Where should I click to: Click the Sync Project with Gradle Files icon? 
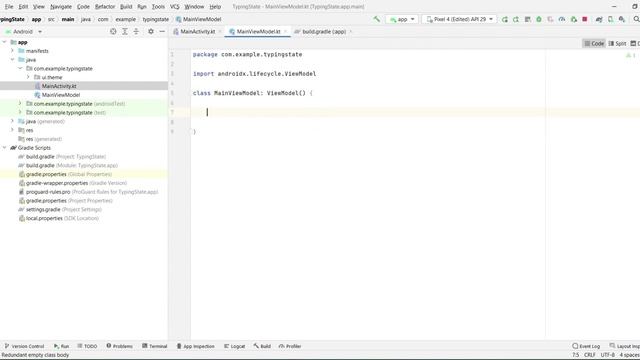599,19
